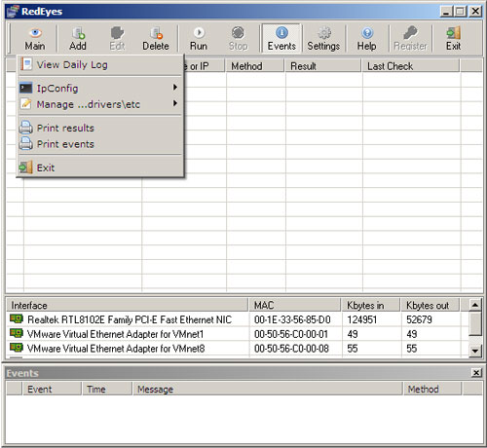Select the Realtek RTL8102E interface row
Viewport: 487px width, 448px height.
pyautogui.click(x=238, y=319)
